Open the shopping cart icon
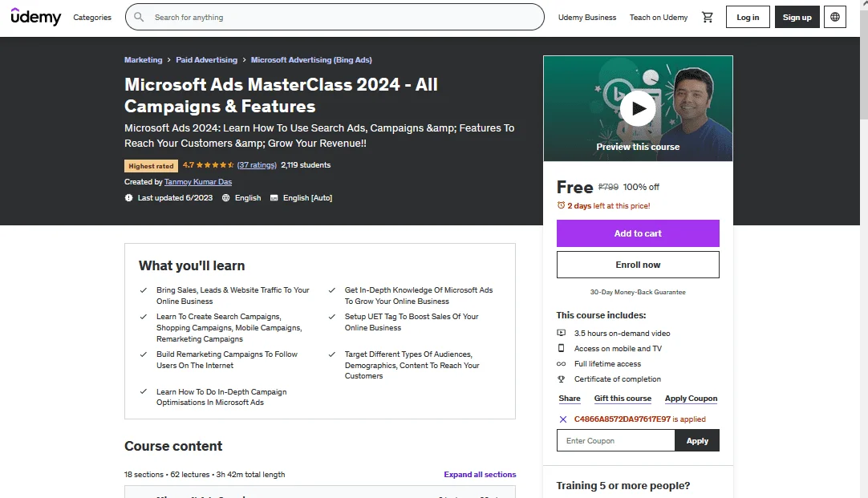Screen dimensions: 868x498 pyautogui.click(x=707, y=17)
